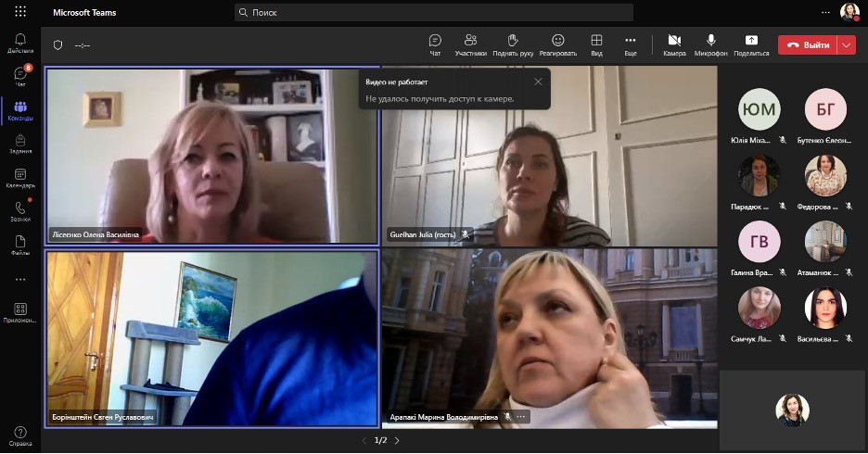This screenshot has height=454, width=868.
Task: Open Чат in the left sidebar
Action: pyautogui.click(x=20, y=76)
